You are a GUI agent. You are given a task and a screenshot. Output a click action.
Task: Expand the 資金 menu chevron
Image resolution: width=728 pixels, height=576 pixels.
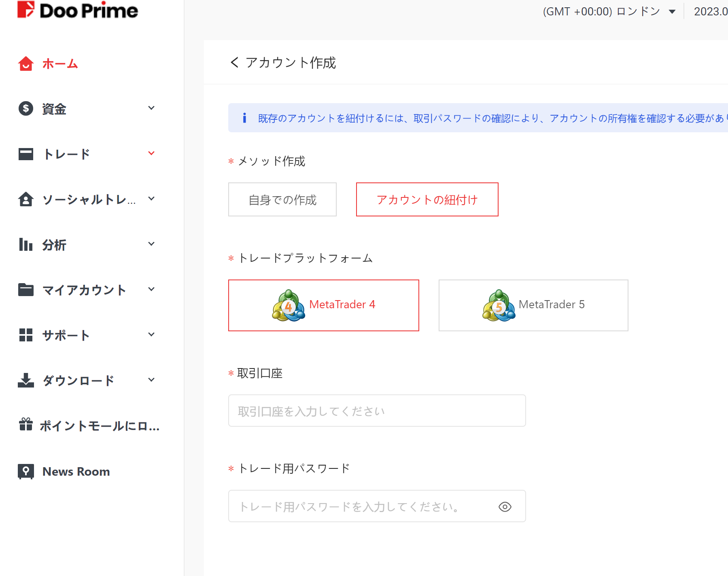tap(151, 108)
